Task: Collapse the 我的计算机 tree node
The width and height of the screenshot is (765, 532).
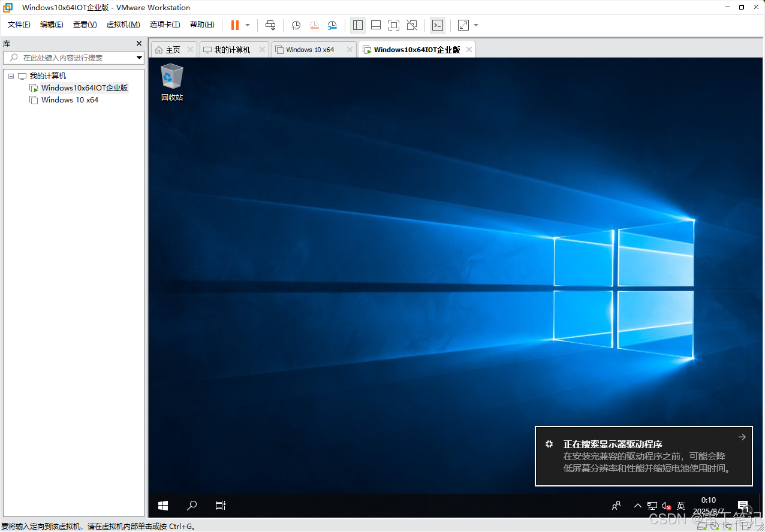Action: point(11,76)
